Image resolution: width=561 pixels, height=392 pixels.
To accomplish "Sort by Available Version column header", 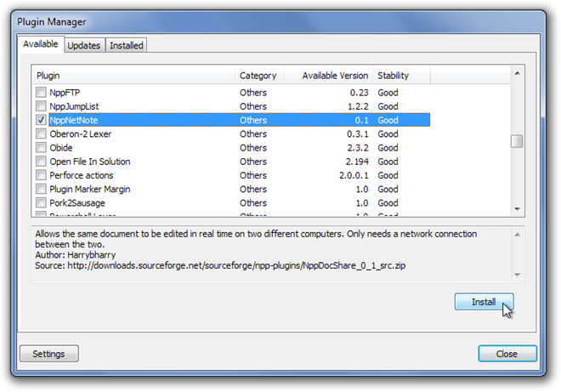I will tap(328, 76).
